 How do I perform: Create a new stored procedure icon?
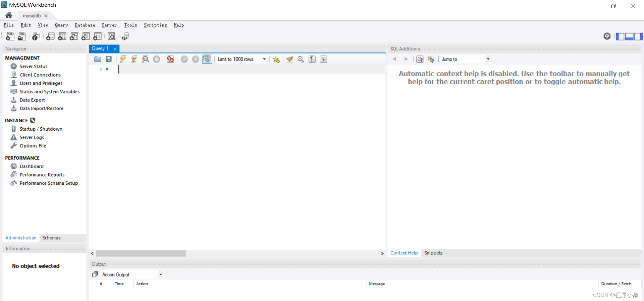86,36
